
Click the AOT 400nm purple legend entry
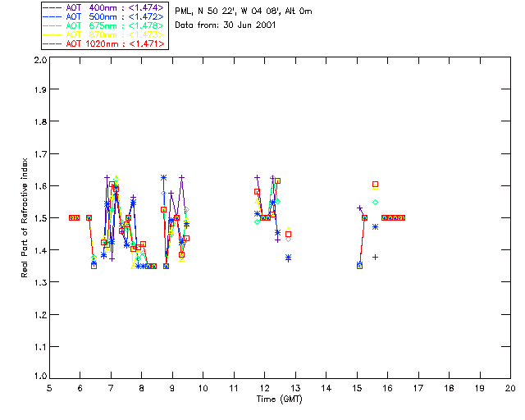tap(104, 7)
